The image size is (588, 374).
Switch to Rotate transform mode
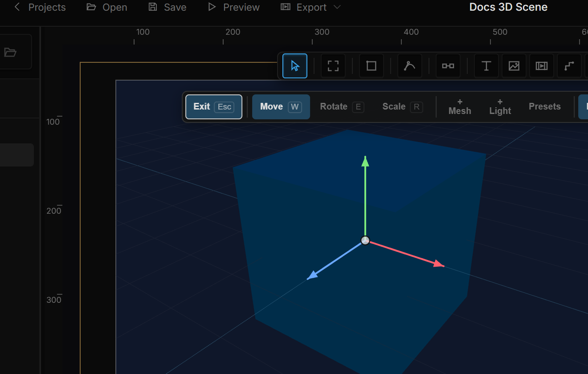(x=342, y=107)
